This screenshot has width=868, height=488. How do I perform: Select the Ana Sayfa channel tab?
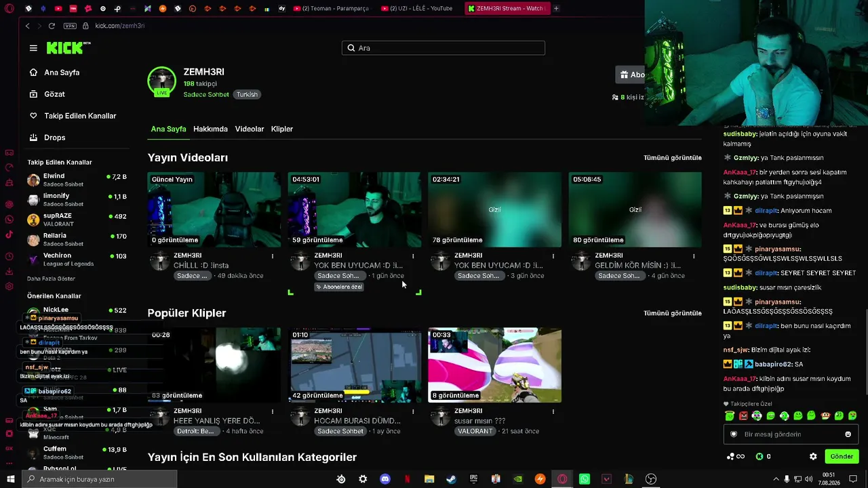[x=168, y=129]
